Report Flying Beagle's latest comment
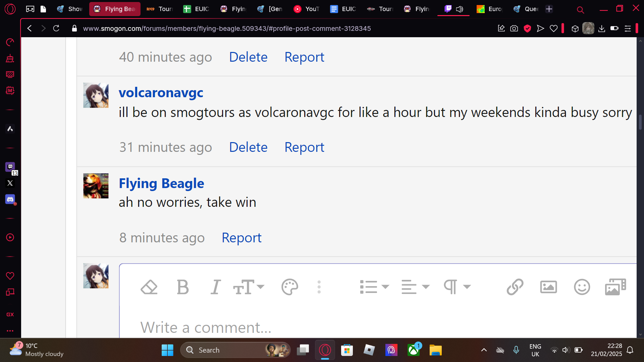Image resolution: width=644 pixels, height=362 pixels. tap(241, 238)
